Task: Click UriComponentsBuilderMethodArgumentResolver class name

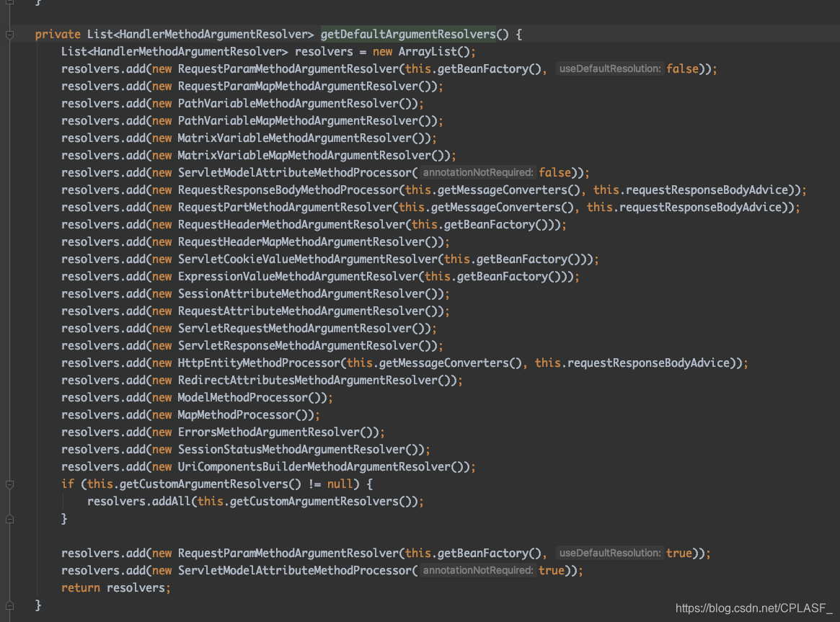Action: [x=314, y=467]
